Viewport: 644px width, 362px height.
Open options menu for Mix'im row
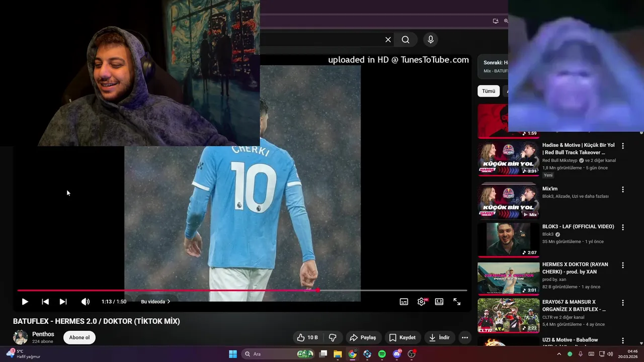(623, 190)
